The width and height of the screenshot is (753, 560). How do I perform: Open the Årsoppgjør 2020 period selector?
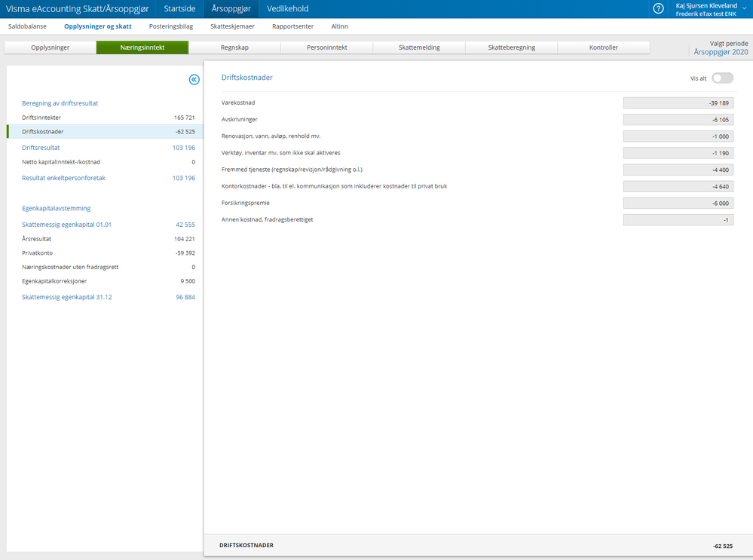pyautogui.click(x=721, y=52)
